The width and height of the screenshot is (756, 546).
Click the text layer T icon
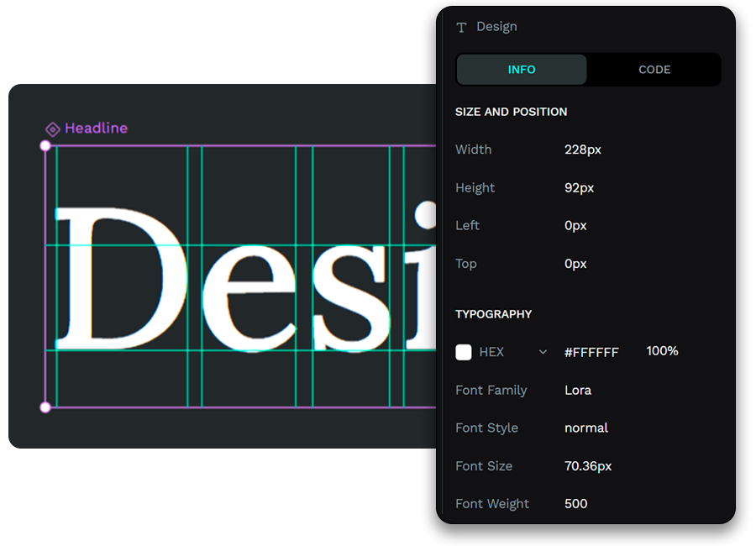coord(461,27)
